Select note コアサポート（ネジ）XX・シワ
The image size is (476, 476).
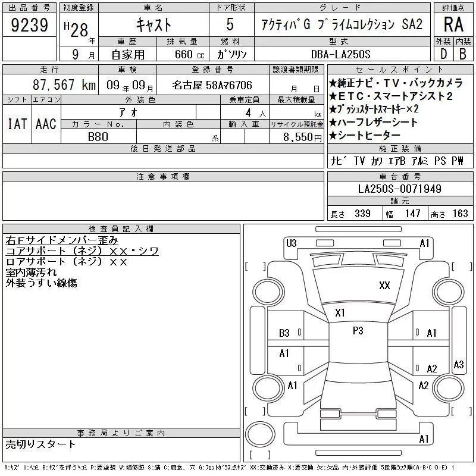pyautogui.click(x=82, y=251)
